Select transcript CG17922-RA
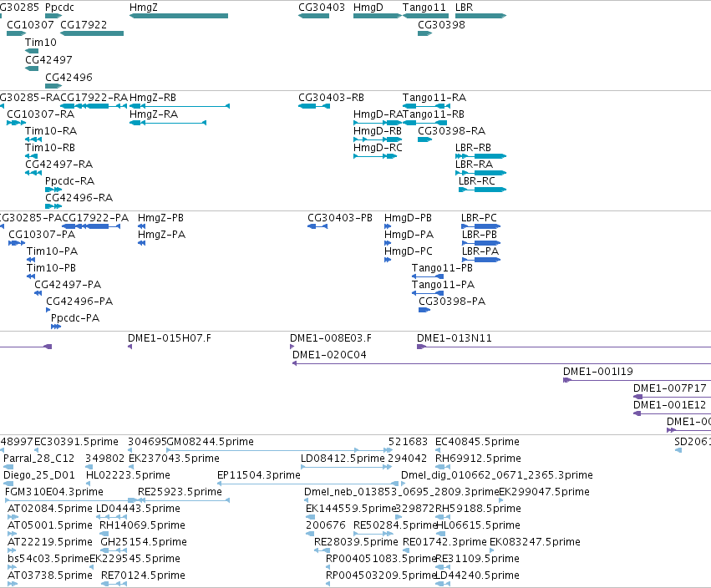Viewport: 711px width, 588px height. point(94,106)
